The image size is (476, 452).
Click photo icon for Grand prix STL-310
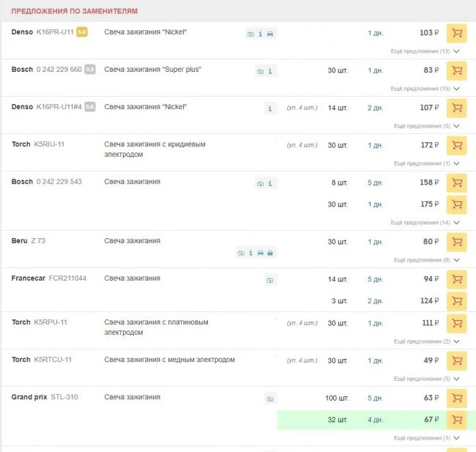(270, 399)
